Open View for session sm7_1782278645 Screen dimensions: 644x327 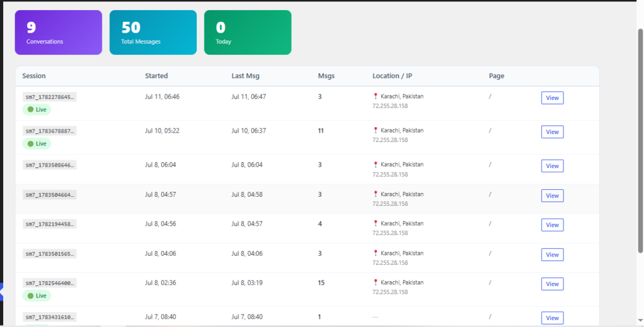pyautogui.click(x=552, y=97)
